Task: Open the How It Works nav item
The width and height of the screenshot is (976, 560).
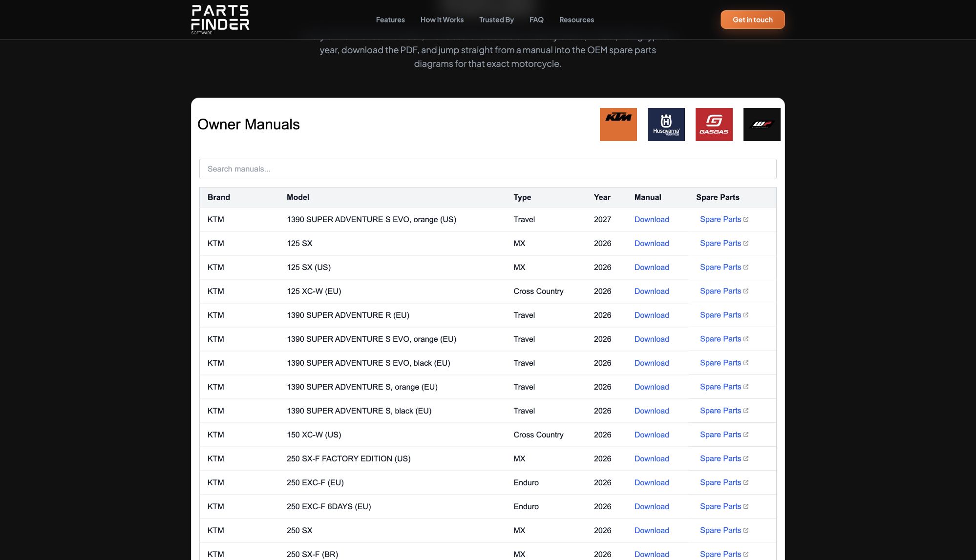Action: click(x=442, y=20)
